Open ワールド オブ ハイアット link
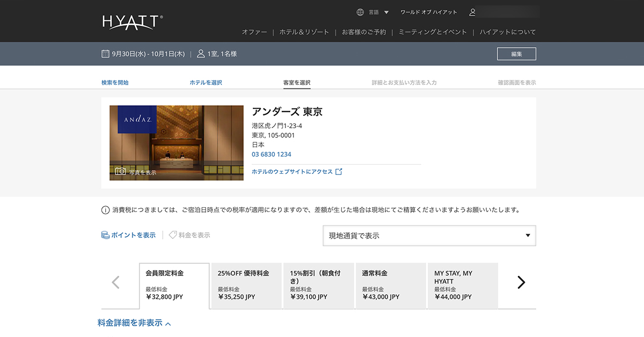 [429, 12]
